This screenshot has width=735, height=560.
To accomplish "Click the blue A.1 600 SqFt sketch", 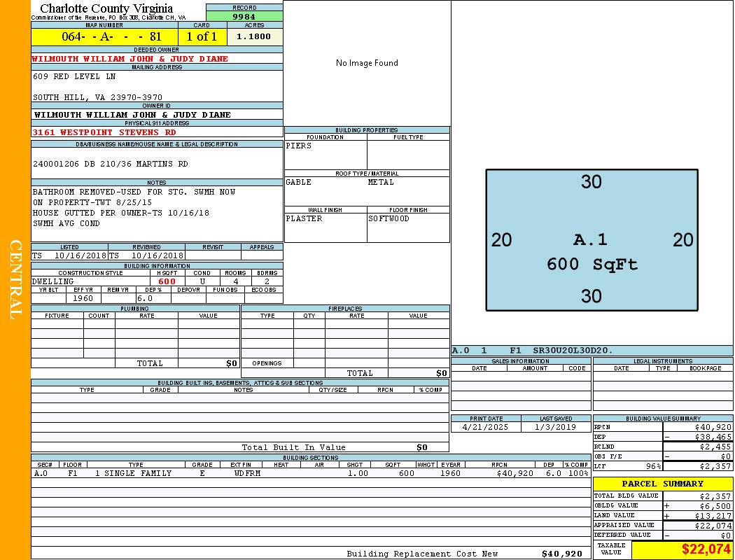I will 591,240.
